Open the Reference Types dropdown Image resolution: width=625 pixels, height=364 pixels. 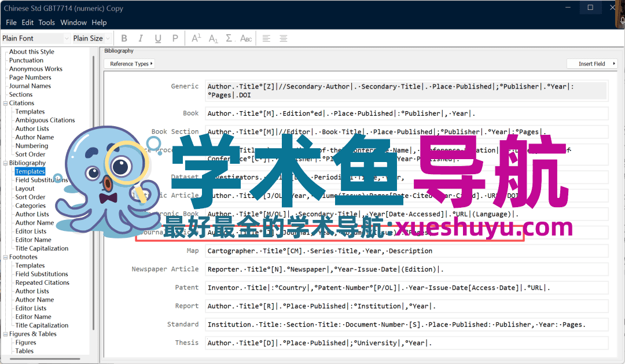click(x=131, y=64)
